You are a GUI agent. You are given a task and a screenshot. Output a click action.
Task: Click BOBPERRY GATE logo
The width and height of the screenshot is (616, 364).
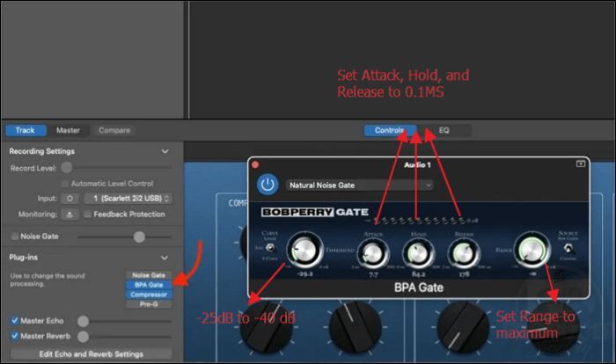315,212
